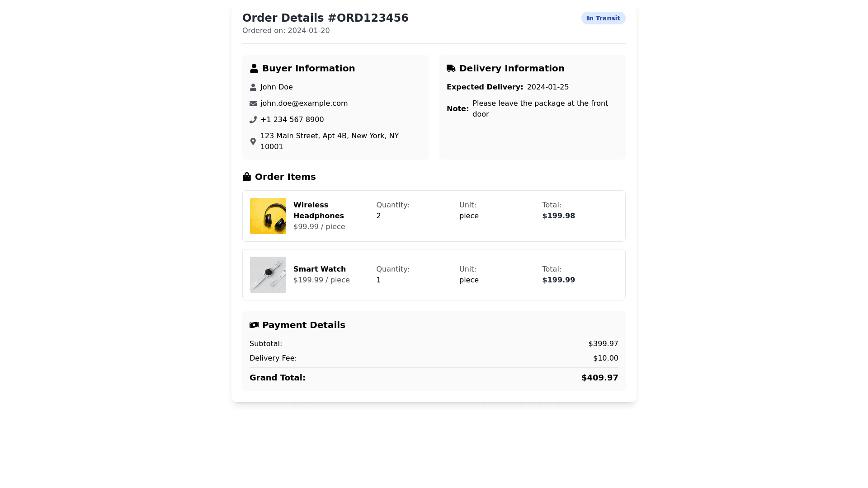Click the delivery truck icon

(451, 68)
